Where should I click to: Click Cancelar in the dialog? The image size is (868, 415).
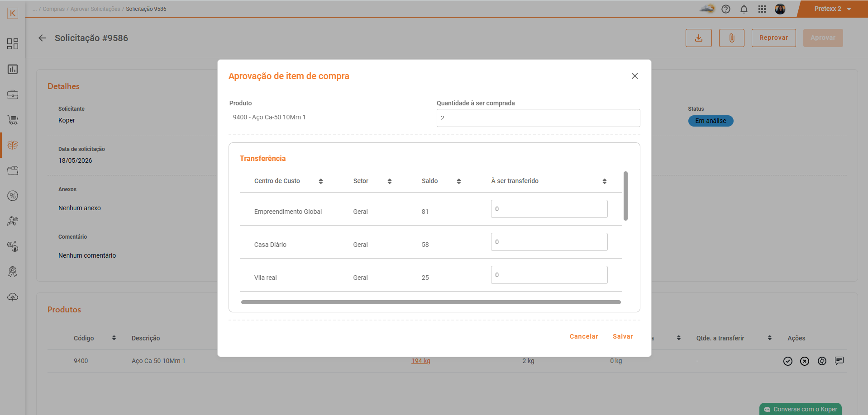(584, 336)
